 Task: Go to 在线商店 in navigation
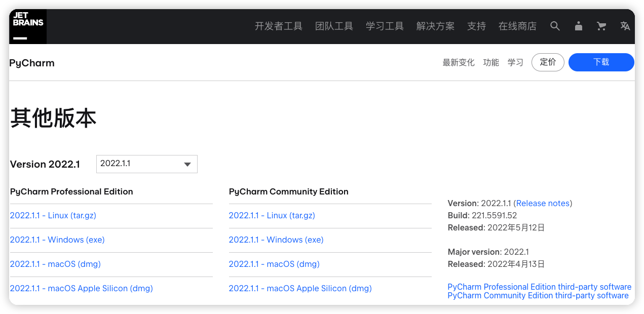point(517,26)
